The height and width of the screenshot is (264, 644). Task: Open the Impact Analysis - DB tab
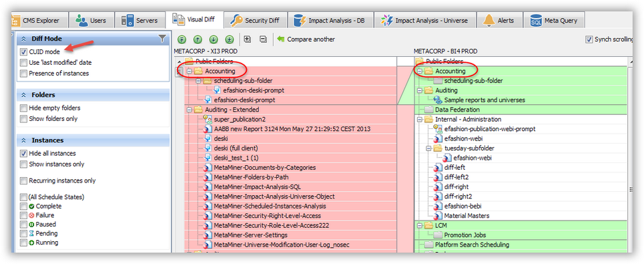[330, 21]
